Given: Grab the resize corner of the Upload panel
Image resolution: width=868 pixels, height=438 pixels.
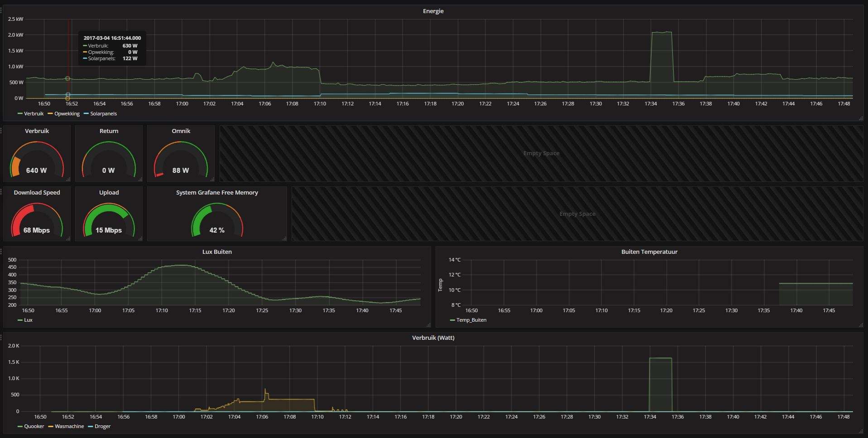Looking at the screenshot, I should (140, 238).
